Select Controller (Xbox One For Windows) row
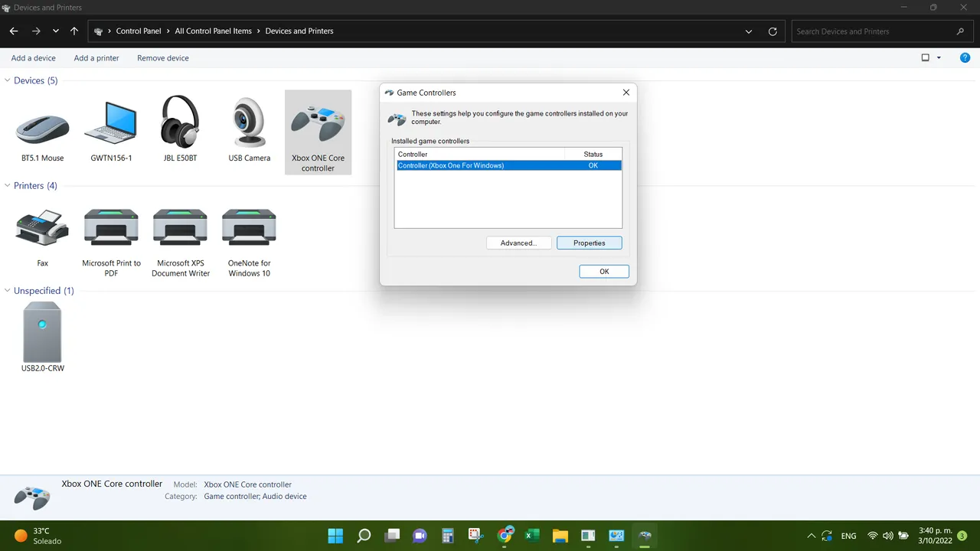This screenshot has height=551, width=980. [x=509, y=165]
